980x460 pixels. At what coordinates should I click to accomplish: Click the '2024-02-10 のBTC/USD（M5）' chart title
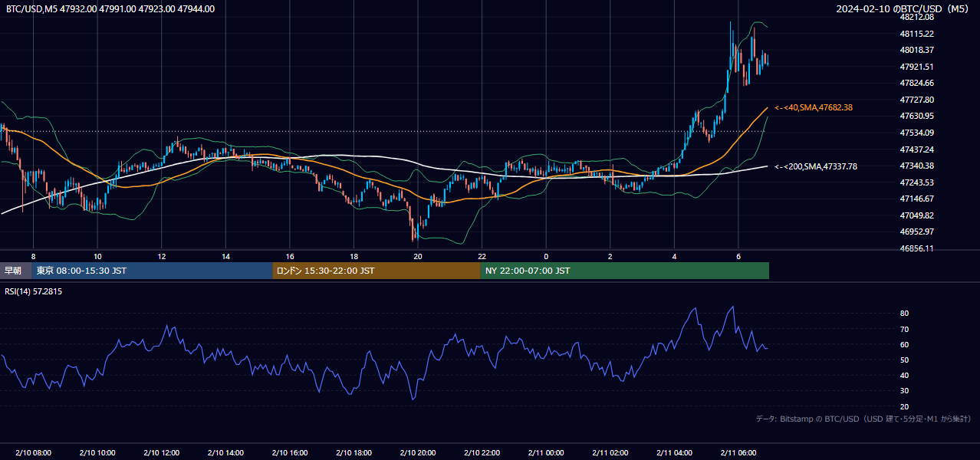(904, 9)
